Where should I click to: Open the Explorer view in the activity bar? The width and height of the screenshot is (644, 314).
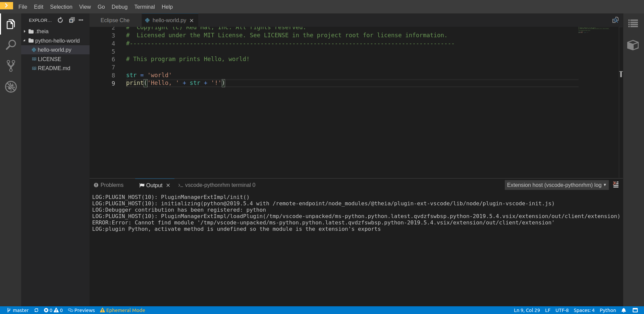[x=11, y=24]
